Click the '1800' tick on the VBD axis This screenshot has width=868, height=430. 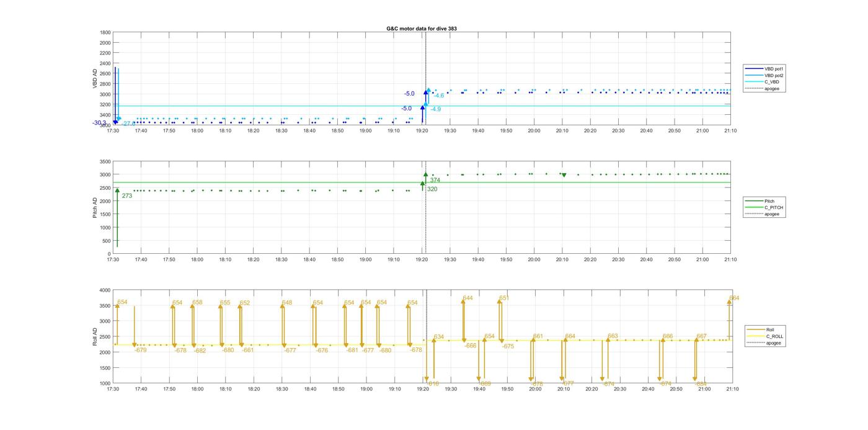pos(105,32)
